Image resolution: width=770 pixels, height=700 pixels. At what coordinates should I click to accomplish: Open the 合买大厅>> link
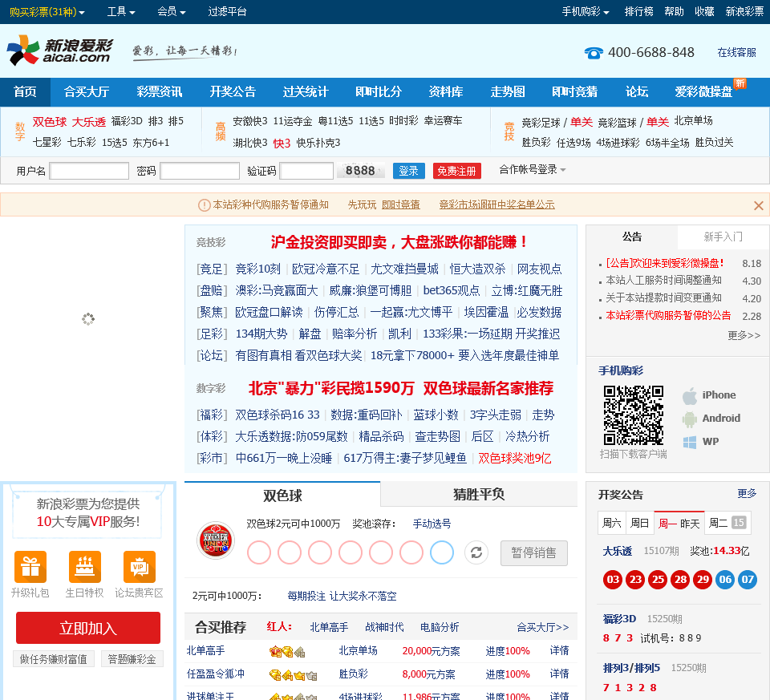pos(543,627)
